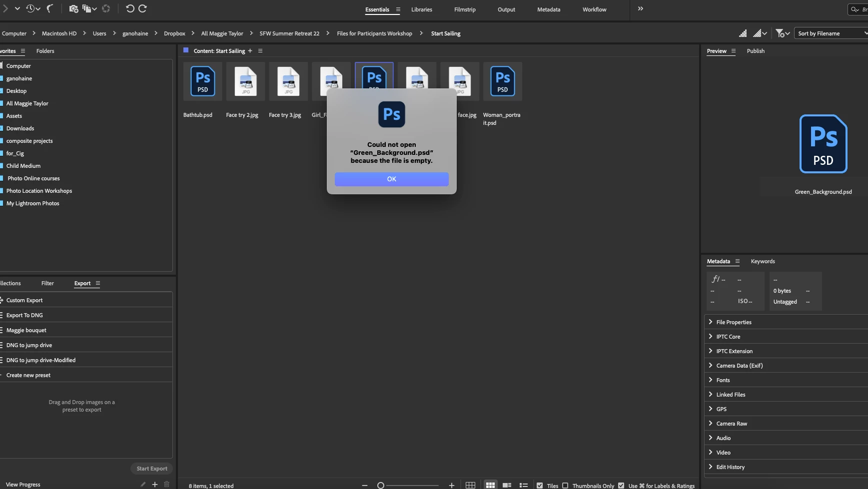Click View Progress link
Viewport: 868px width, 489px height.
(x=23, y=485)
